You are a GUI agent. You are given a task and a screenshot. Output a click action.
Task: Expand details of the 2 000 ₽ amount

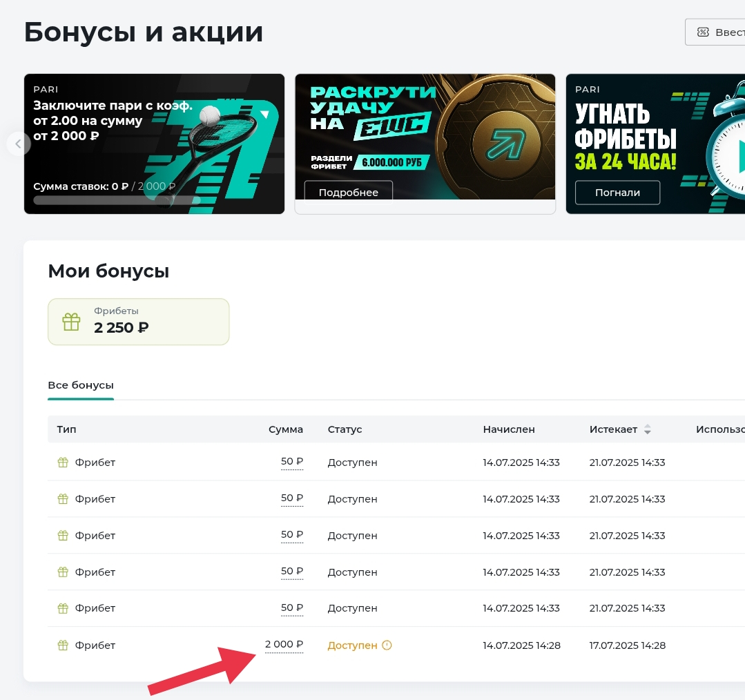(x=284, y=645)
